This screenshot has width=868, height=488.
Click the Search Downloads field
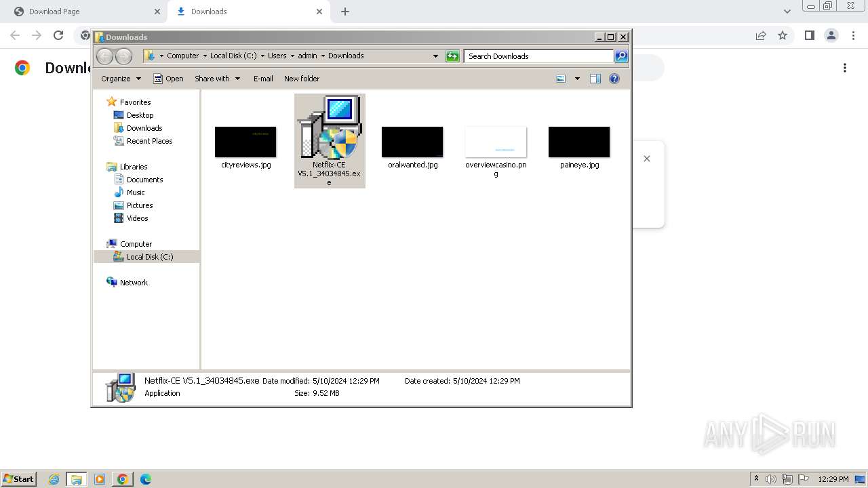(539, 56)
